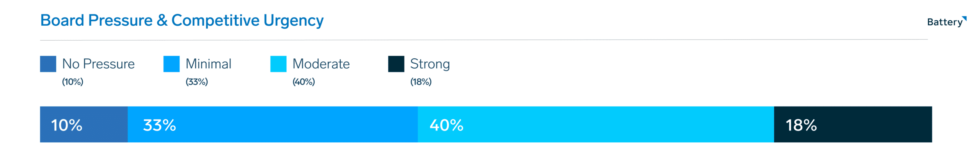This screenshot has width=980, height=168.
Task: Click the 18% dark bar segment
Action: (x=853, y=125)
